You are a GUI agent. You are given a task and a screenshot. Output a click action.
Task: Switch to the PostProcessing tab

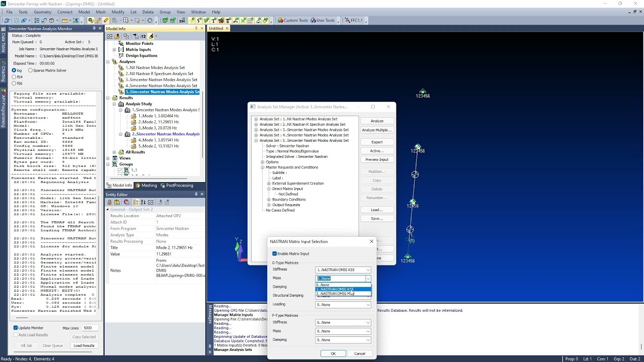176,186
